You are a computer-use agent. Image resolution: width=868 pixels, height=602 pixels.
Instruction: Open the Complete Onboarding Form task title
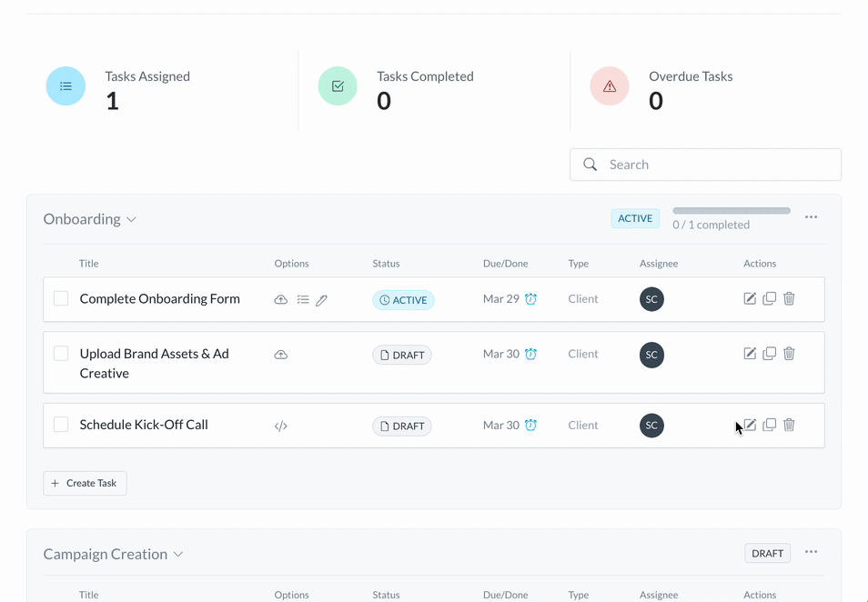coord(159,299)
